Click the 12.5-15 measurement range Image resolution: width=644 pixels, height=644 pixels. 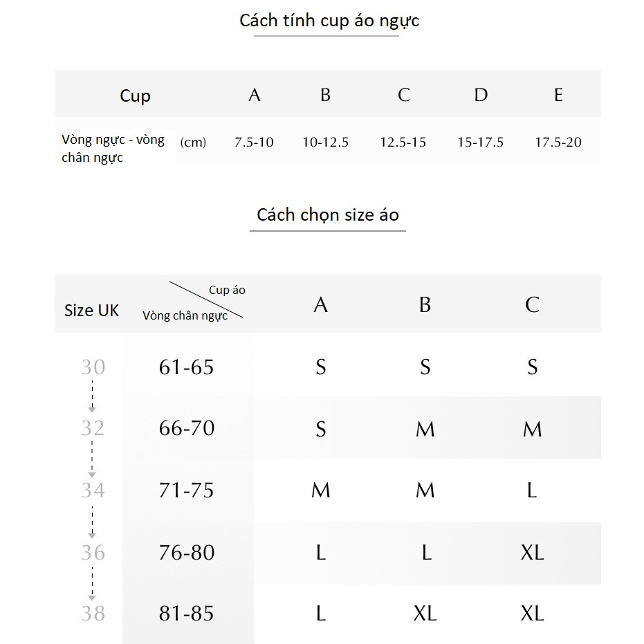tap(403, 142)
